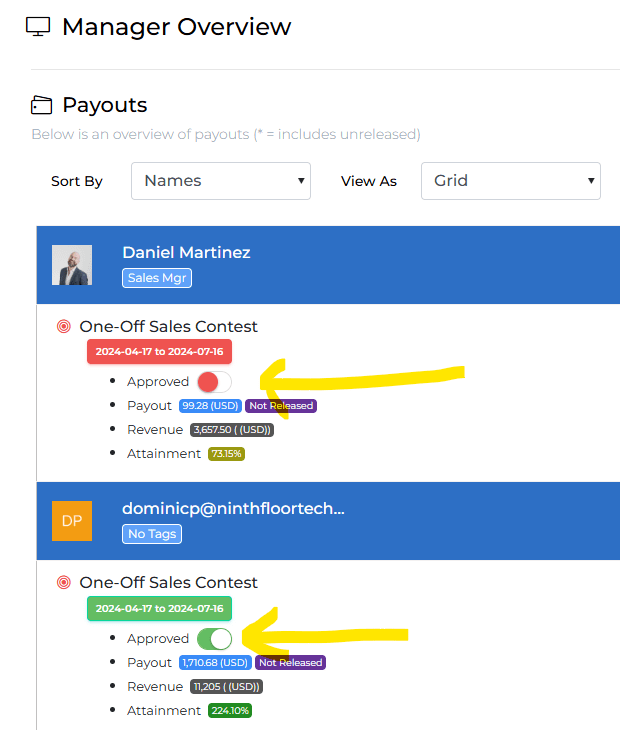Click dominicp's target contest icon
Screen dimensions: 620x730
pos(64,582)
